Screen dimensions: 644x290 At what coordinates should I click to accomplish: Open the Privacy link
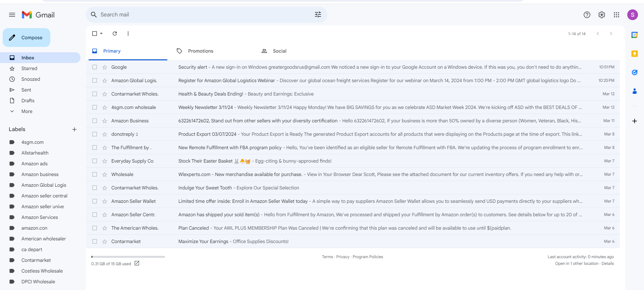pos(343,257)
